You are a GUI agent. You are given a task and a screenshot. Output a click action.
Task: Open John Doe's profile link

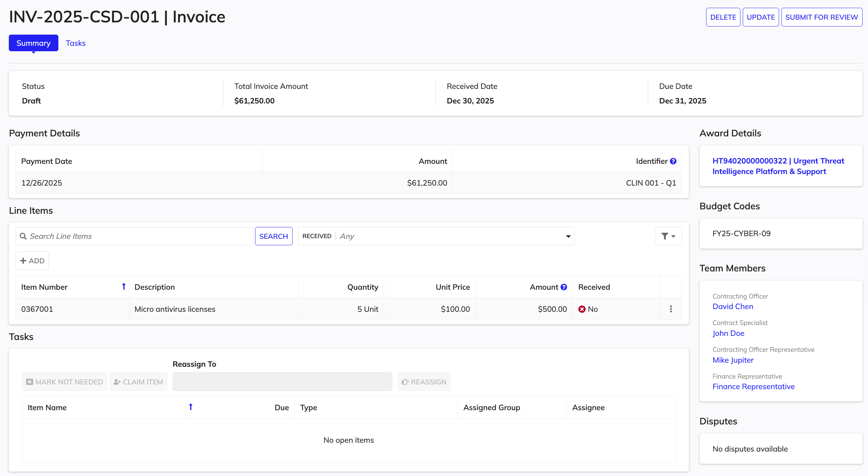[728, 333]
